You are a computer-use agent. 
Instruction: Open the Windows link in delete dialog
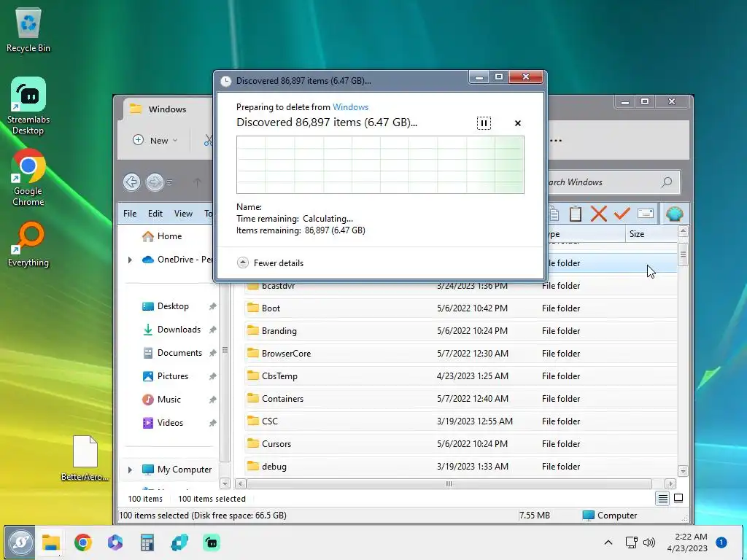pos(350,107)
